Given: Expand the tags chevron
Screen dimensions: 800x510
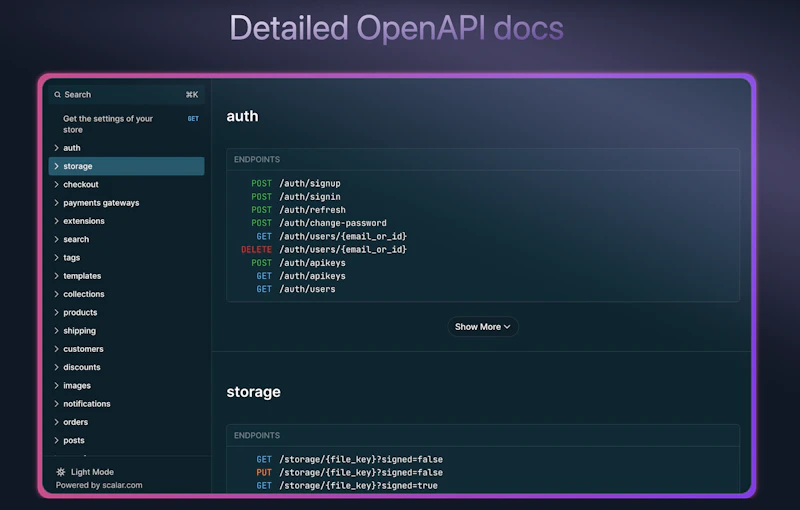Looking at the screenshot, I should [56, 258].
